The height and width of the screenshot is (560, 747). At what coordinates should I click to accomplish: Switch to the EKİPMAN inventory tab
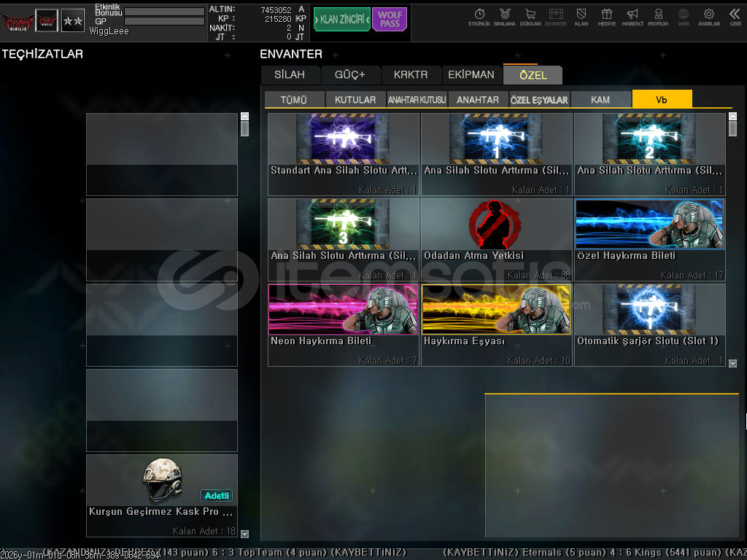pos(471,75)
